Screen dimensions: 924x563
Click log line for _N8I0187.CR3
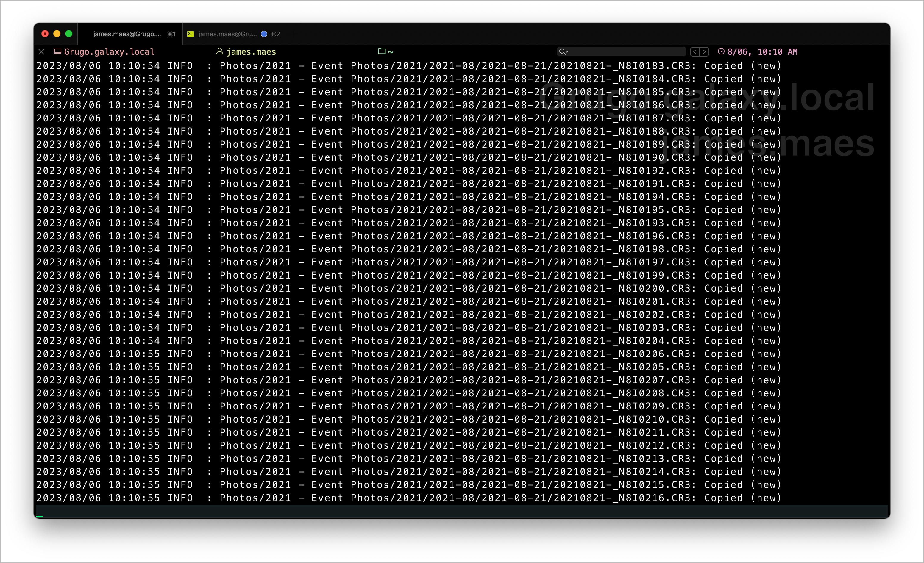(x=409, y=118)
